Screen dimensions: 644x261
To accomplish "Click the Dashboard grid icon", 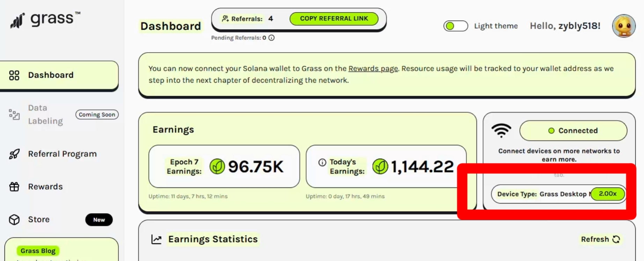I will pyautogui.click(x=14, y=75).
